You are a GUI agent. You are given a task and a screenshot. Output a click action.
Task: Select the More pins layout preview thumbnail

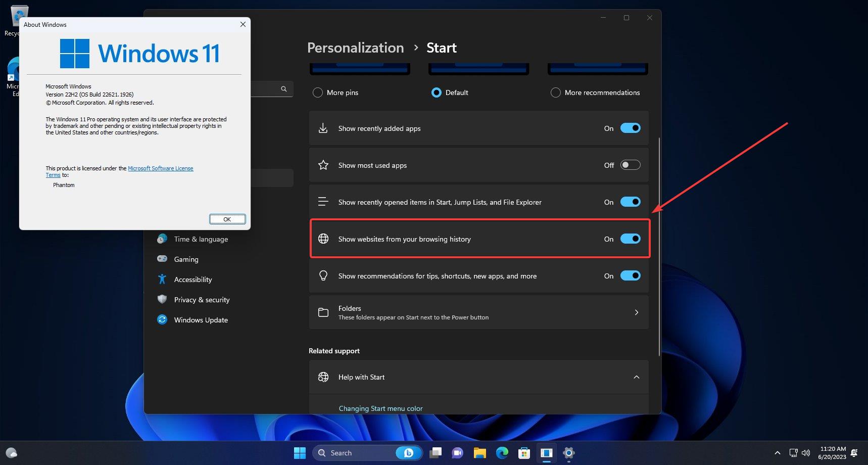[x=360, y=69]
